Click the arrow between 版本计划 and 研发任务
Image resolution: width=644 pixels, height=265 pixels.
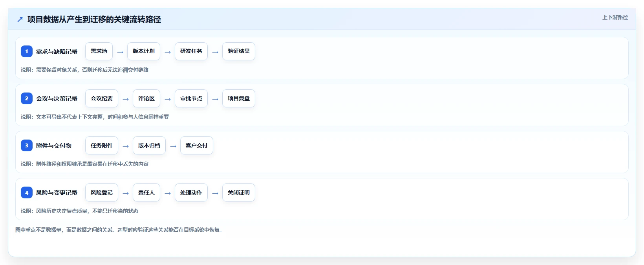click(x=168, y=52)
